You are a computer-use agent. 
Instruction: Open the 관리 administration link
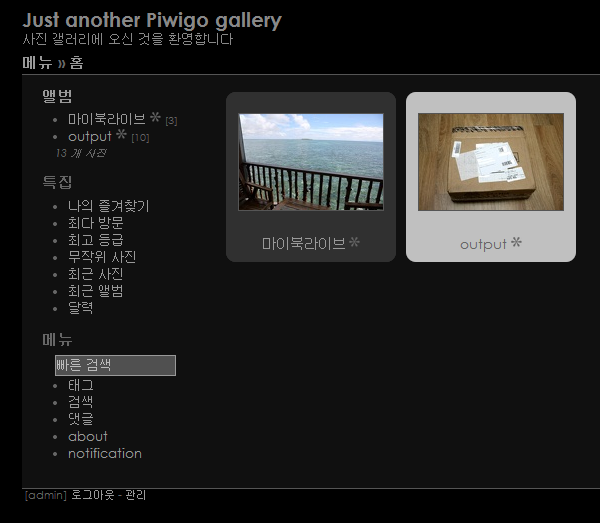point(135,495)
